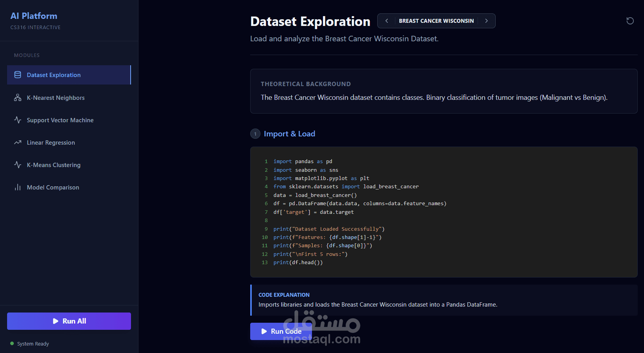Open the K-Nearest Neighbors module
Screen dimensions: 644x353
click(x=69, y=97)
